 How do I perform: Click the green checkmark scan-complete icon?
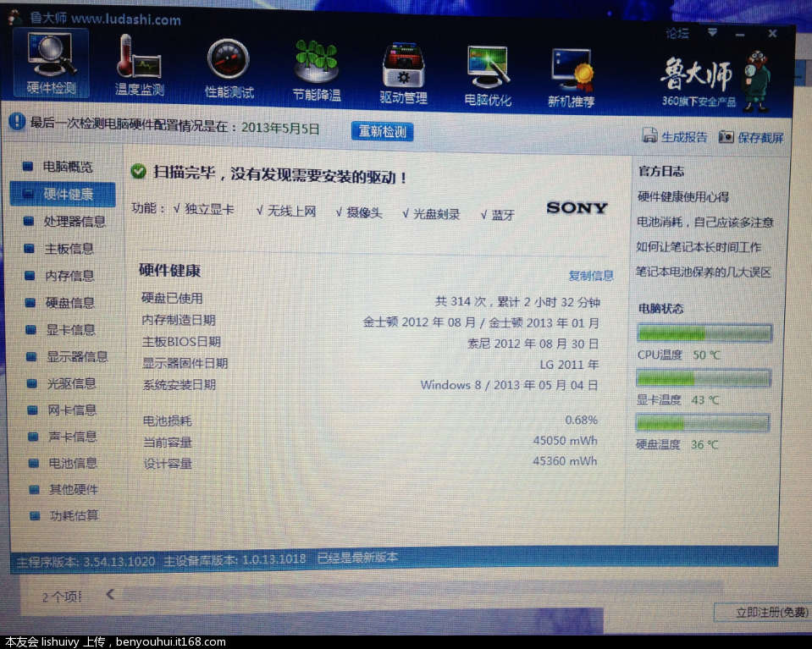point(138,171)
